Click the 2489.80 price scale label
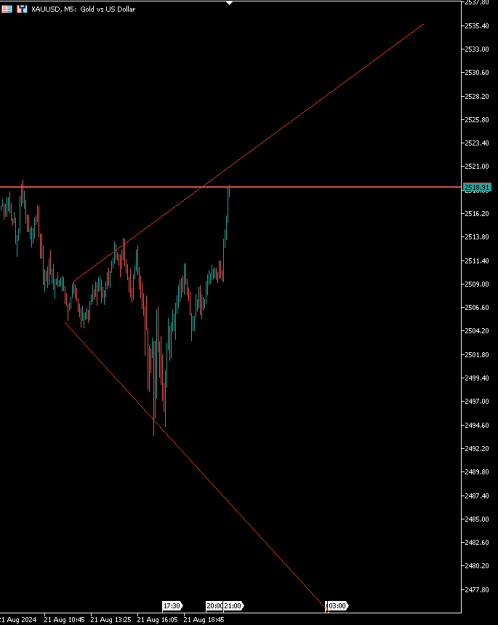Viewport: 498px width, 625px height. click(x=477, y=472)
